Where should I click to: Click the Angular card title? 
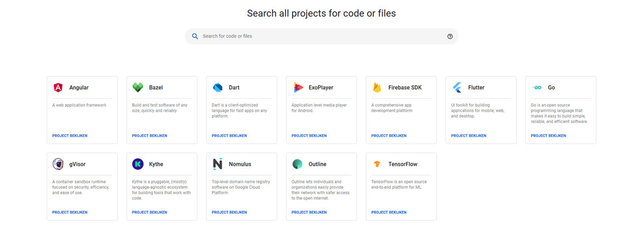(79, 87)
